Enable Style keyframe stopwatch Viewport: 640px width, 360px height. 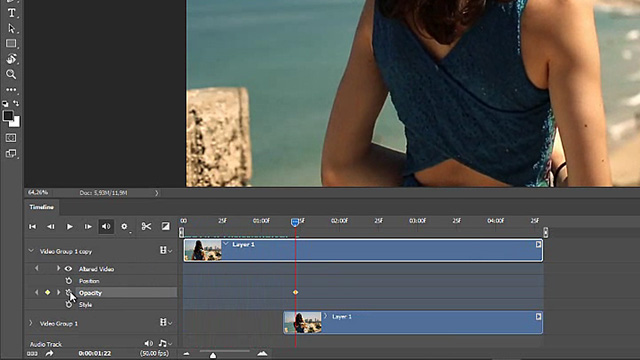click(69, 304)
